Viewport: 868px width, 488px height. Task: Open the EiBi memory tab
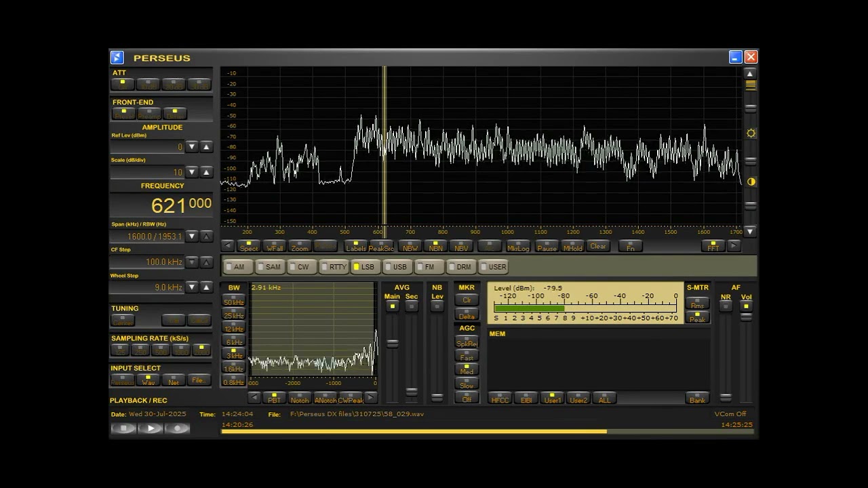pos(526,398)
